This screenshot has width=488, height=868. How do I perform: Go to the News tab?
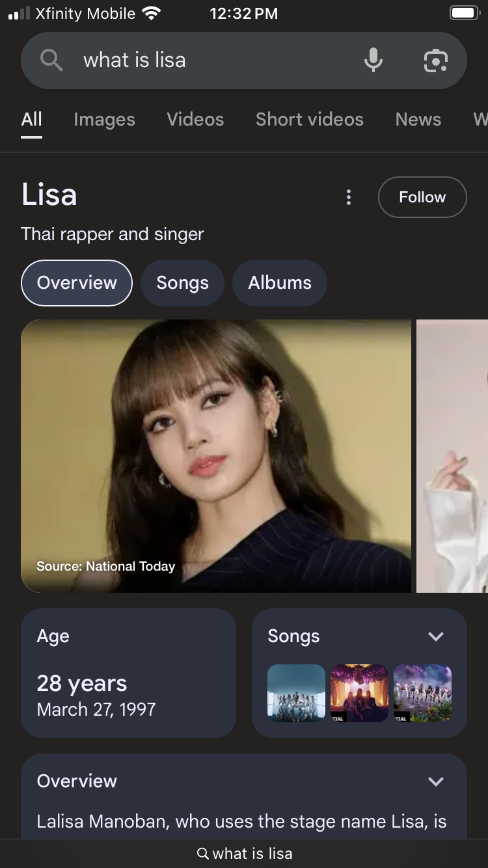click(x=418, y=120)
